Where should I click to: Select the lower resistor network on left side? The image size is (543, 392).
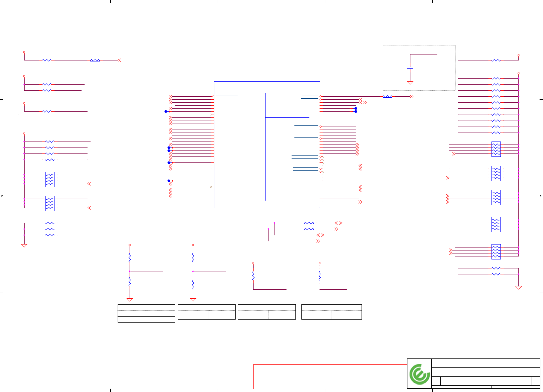click(x=50, y=203)
